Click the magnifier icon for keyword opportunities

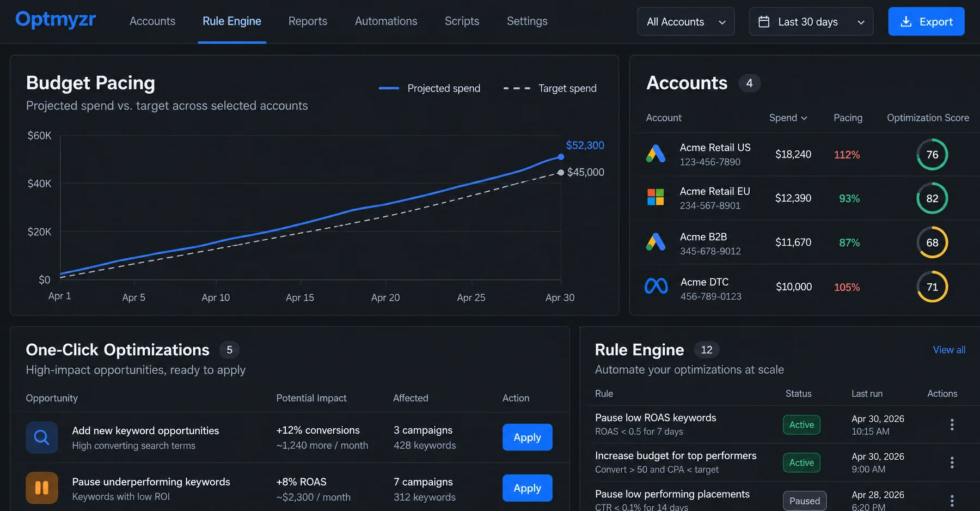42,437
